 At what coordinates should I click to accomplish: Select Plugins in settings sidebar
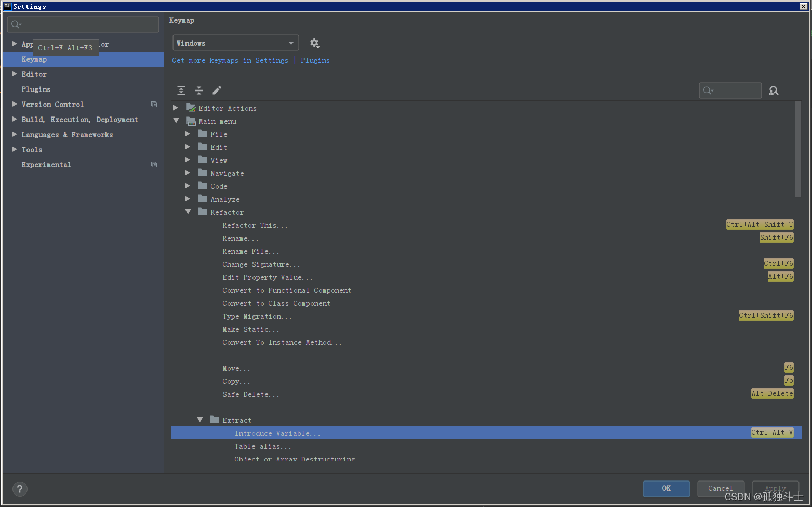pos(36,89)
